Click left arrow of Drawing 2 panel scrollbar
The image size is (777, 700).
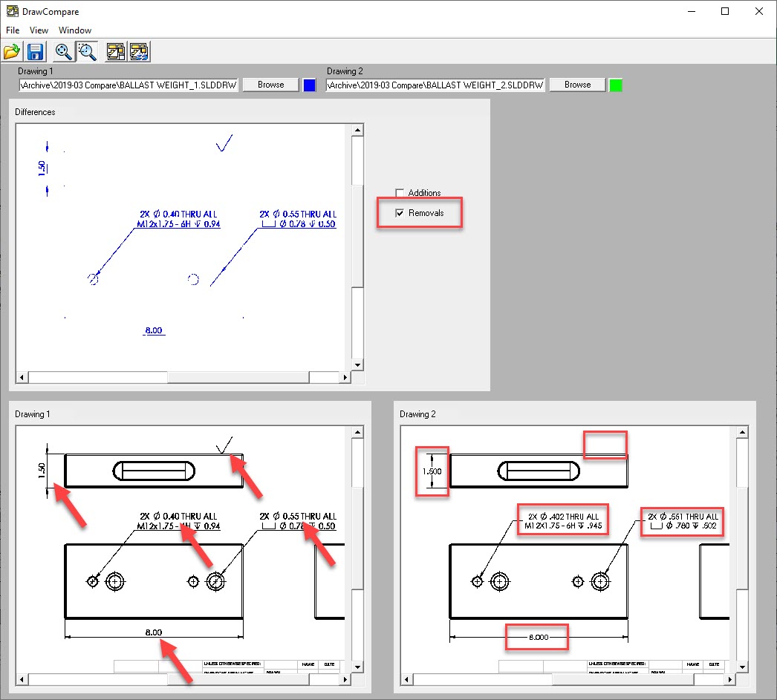[x=407, y=680]
